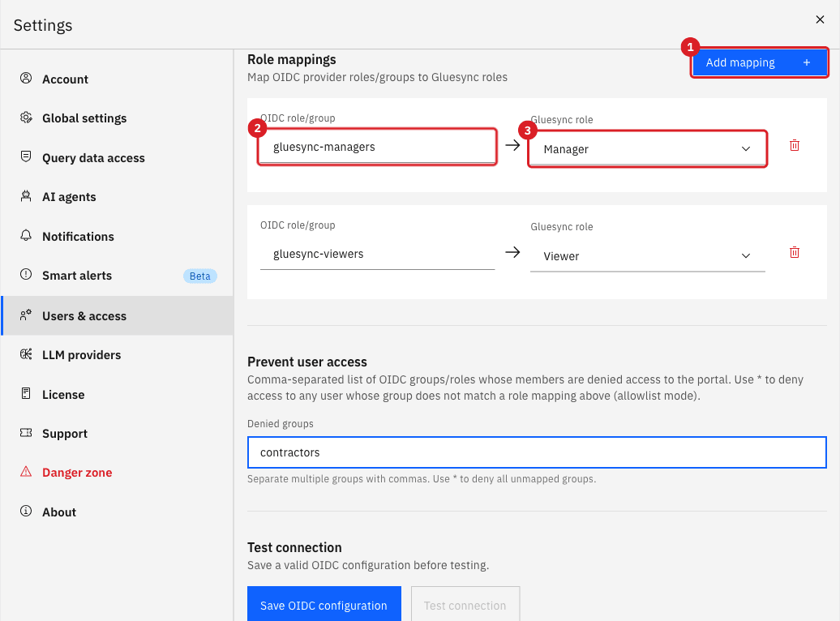Click the gluesync-managers OIDC role field
This screenshot has width=840, height=621.
tap(377, 147)
